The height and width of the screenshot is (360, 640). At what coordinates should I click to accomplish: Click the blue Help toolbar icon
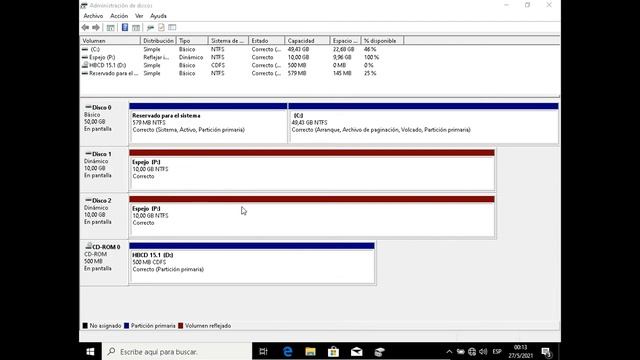click(125, 27)
